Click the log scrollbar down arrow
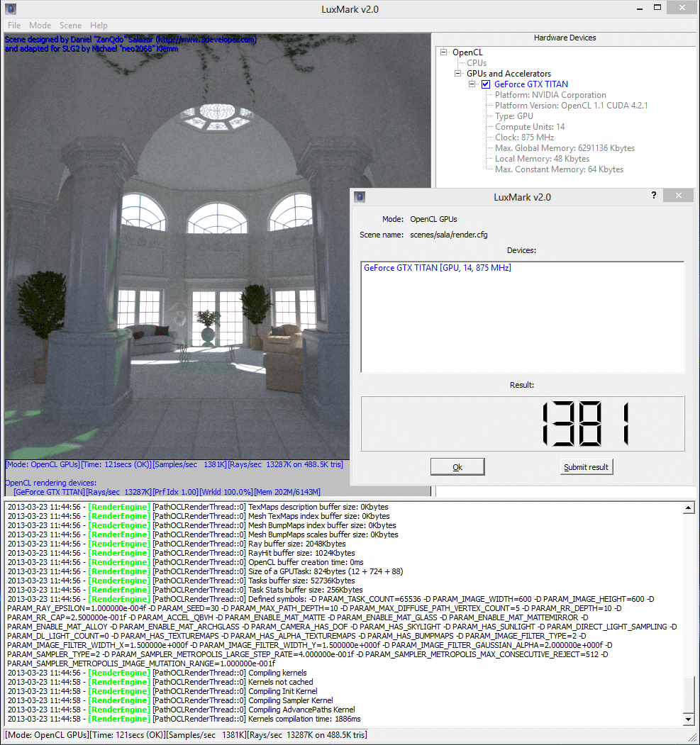This screenshot has height=745, width=700. tap(688, 719)
